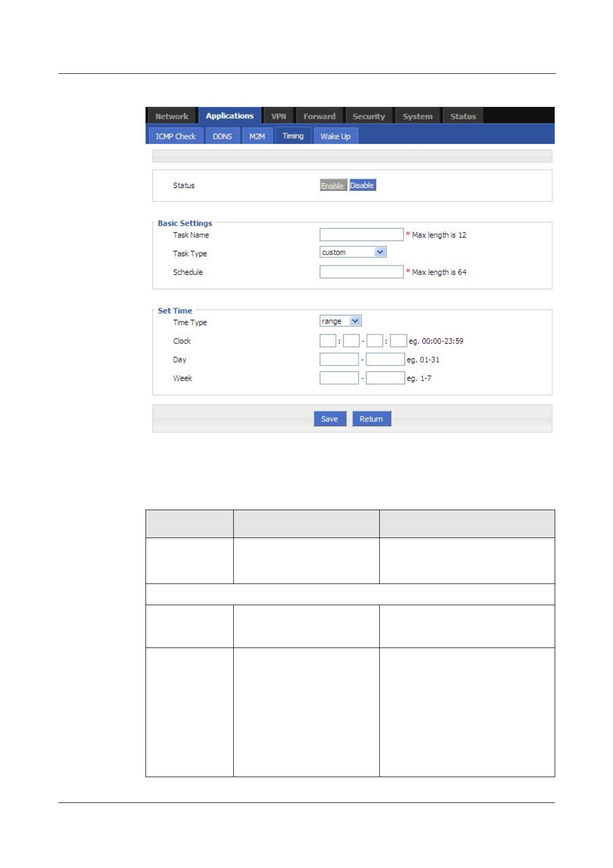Click the 'Clock' label
Image resolution: width=613 pixels, height=868 pixels.
click(182, 341)
